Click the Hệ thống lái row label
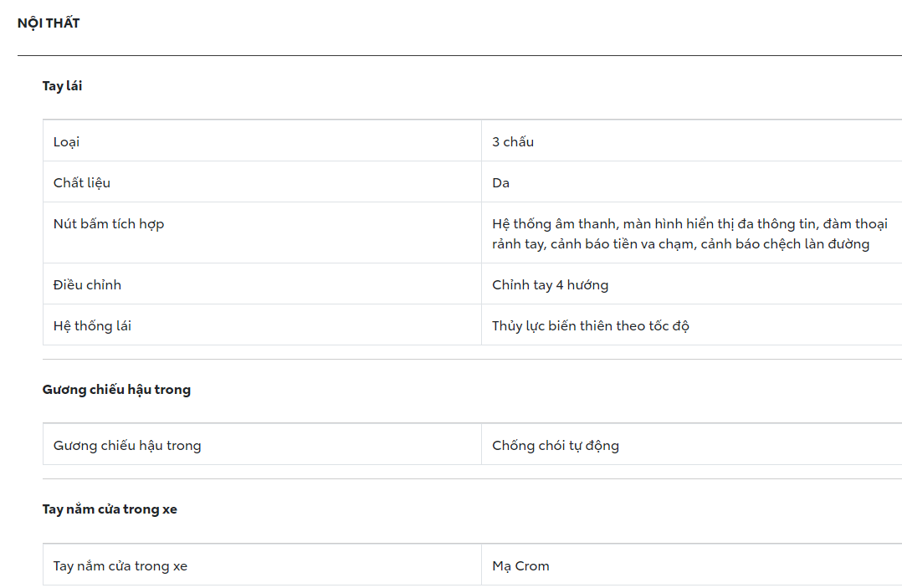Image resolution: width=902 pixels, height=588 pixels. pyautogui.click(x=92, y=326)
